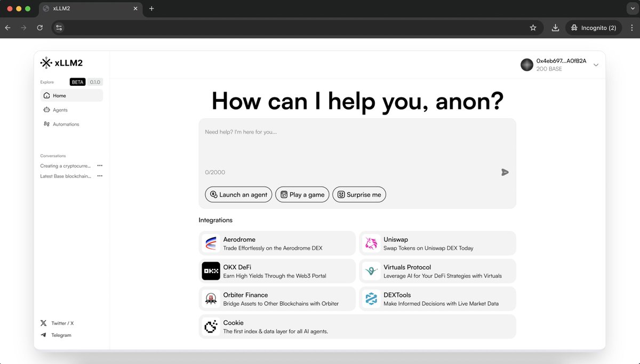Click the Play a game button

pos(302,195)
